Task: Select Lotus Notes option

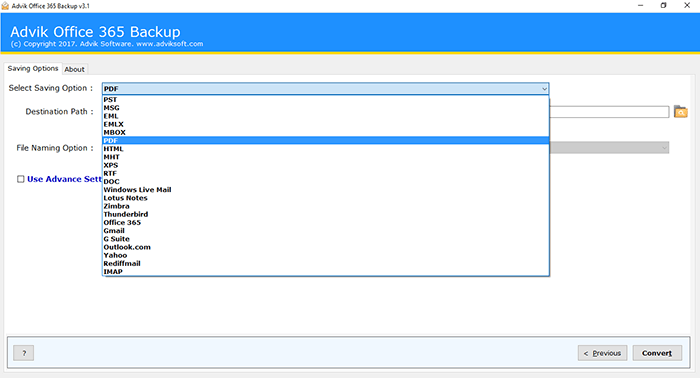Action: click(x=325, y=198)
